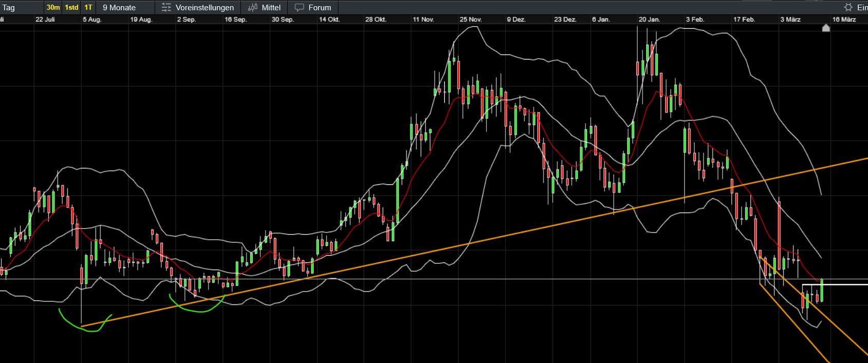This screenshot has width=868, height=363.
Task: Click the 30 Sep. date label
Action: tap(282, 20)
